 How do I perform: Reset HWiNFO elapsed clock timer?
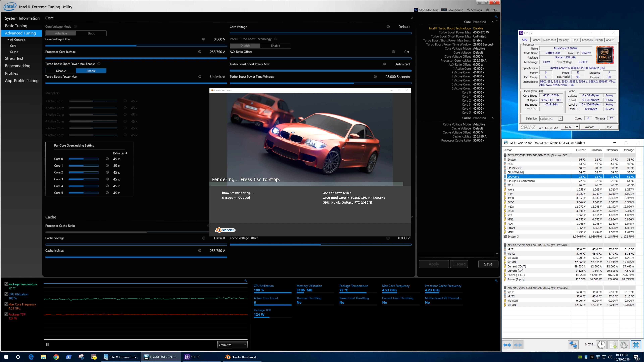601,345
